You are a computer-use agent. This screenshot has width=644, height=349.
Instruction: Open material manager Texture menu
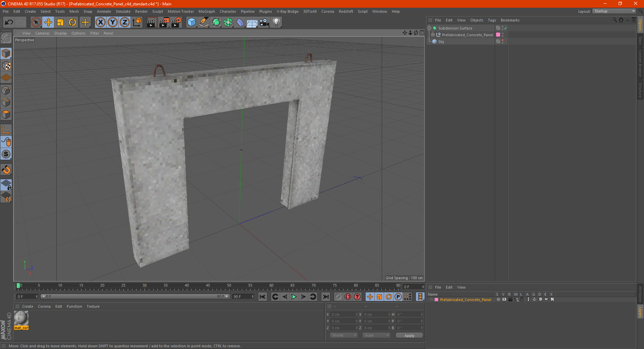pyautogui.click(x=93, y=306)
